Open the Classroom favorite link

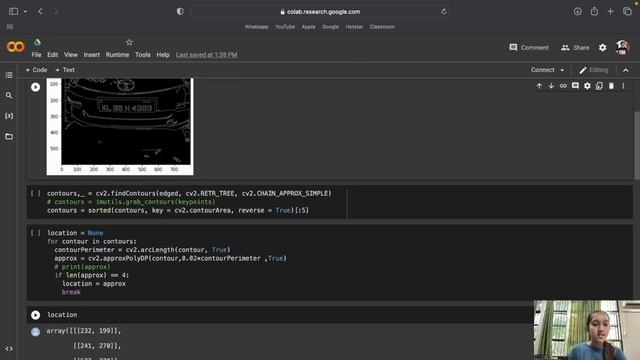[x=382, y=27]
